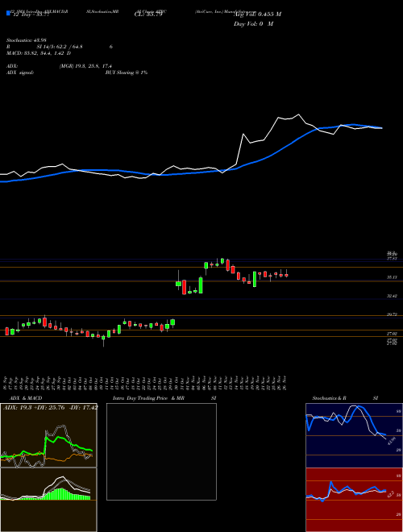Open the red RSI chart panel

tap(354, 500)
